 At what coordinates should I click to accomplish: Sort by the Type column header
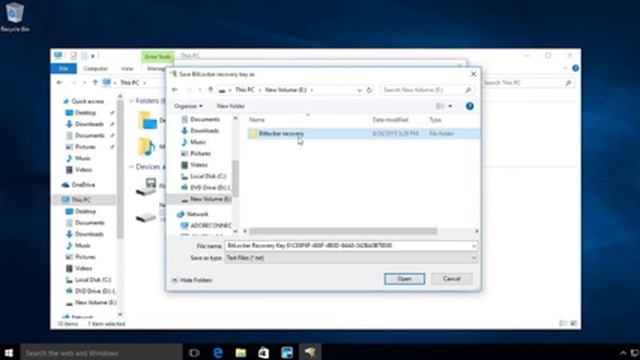435,120
